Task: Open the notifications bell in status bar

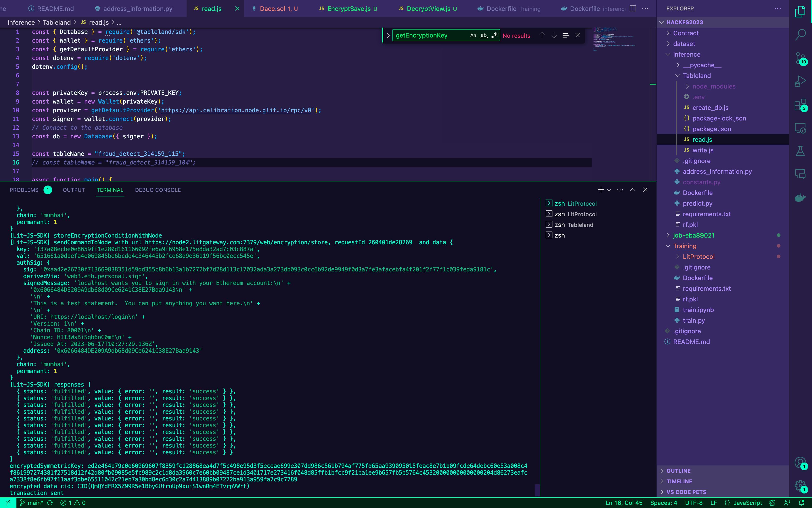Action: tap(801, 503)
